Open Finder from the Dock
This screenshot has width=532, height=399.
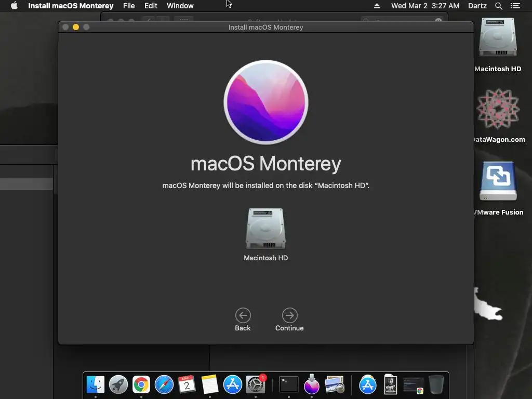96,384
